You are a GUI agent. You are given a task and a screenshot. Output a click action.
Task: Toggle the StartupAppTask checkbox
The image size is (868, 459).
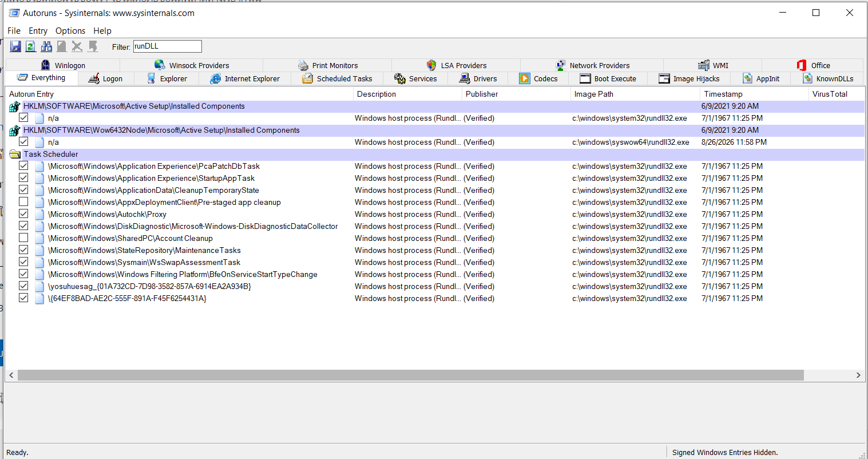point(23,178)
